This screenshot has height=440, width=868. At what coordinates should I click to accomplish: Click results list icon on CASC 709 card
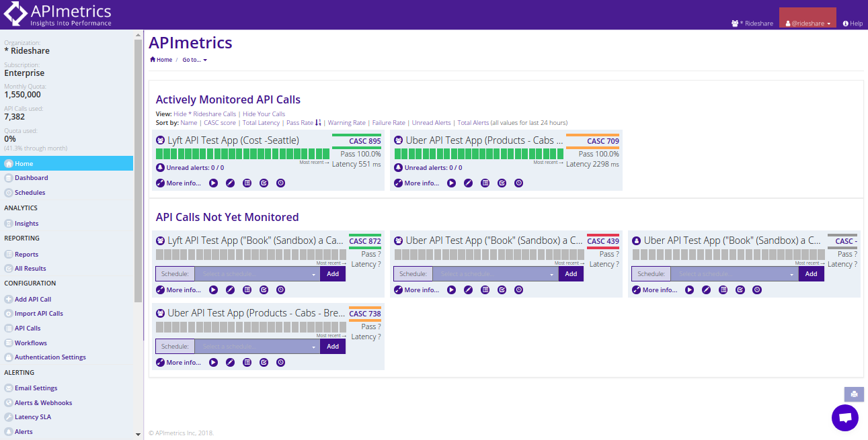coord(485,183)
